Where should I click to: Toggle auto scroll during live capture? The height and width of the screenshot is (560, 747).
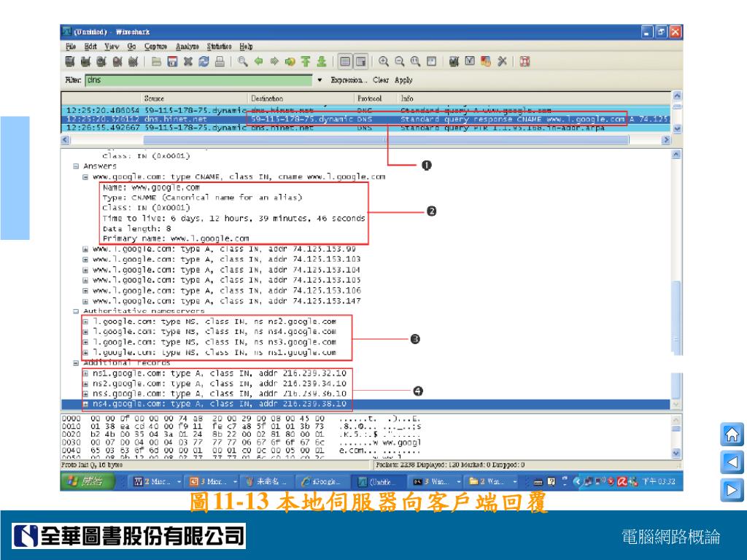click(x=361, y=61)
